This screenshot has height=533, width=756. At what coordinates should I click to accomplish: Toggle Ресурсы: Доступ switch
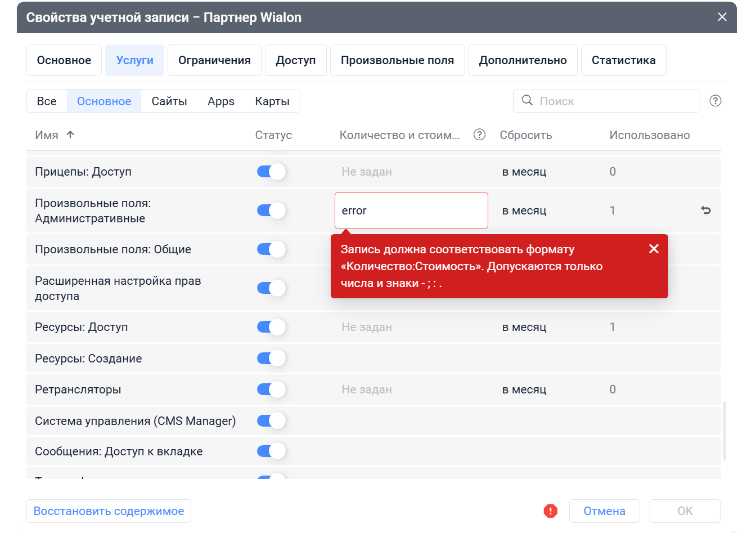click(x=271, y=327)
